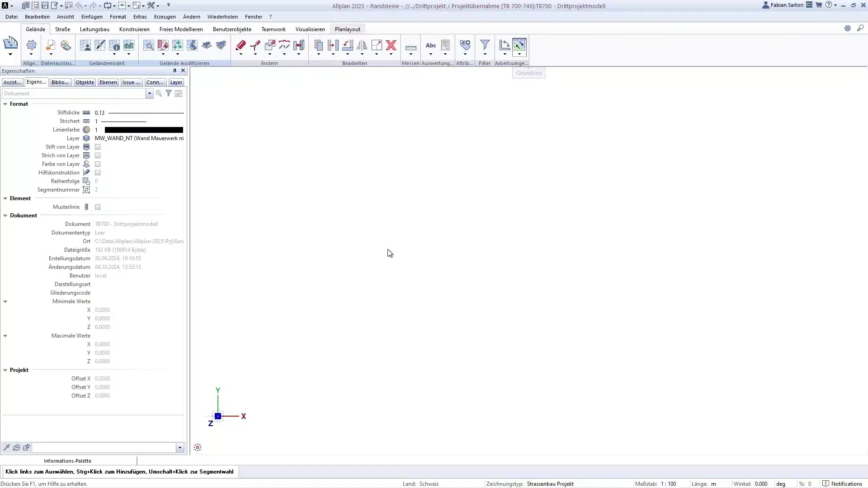This screenshot has height=488, width=868.
Task: Click the Linienfarbe color field showing color 1
Action: pos(143,130)
